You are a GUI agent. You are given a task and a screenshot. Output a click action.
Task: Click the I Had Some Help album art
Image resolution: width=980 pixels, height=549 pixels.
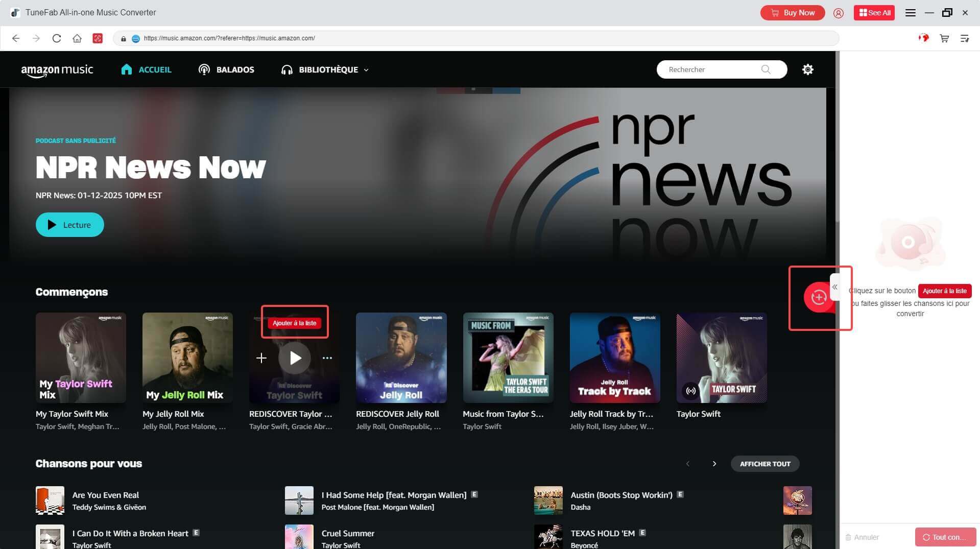[x=299, y=500]
